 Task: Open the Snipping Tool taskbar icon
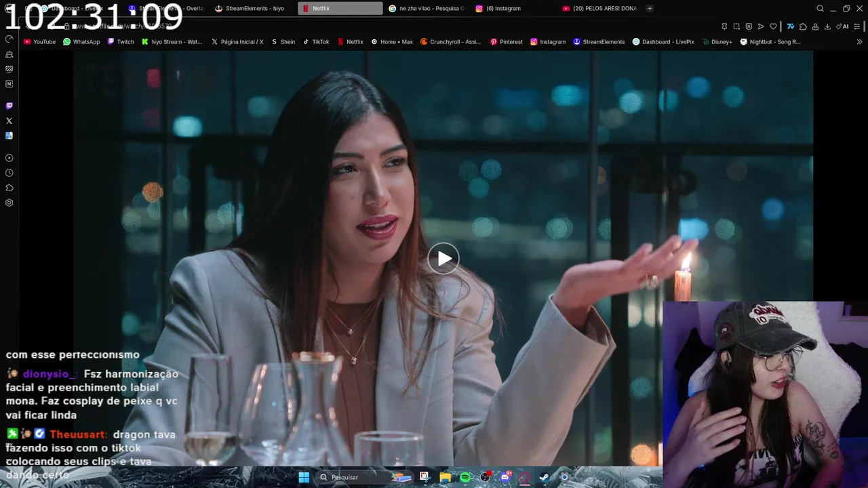coord(425,477)
